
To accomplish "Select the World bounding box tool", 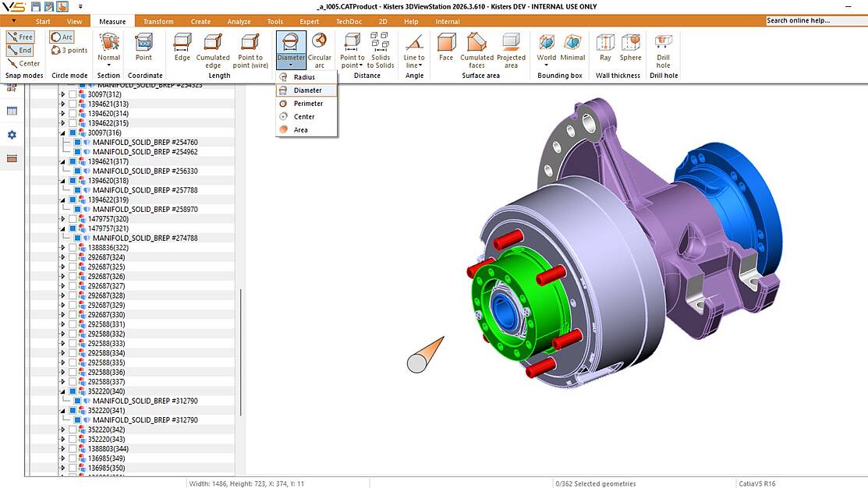I will coord(547,47).
